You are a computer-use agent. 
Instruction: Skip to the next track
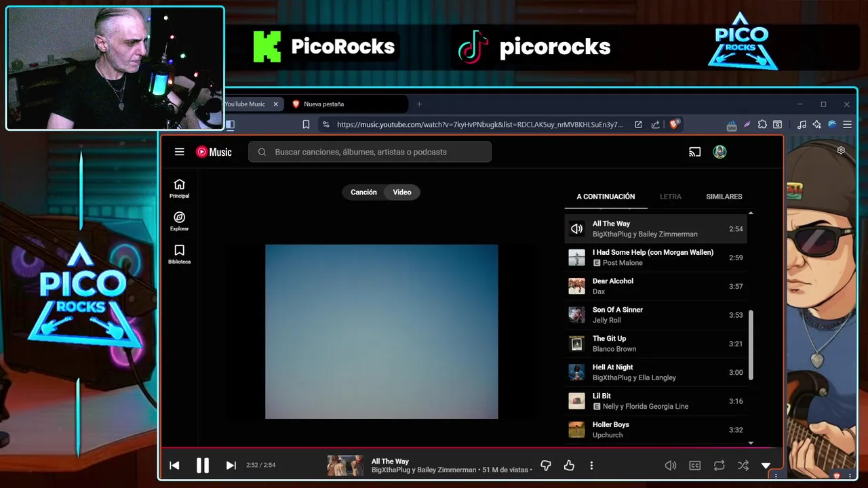(x=231, y=465)
